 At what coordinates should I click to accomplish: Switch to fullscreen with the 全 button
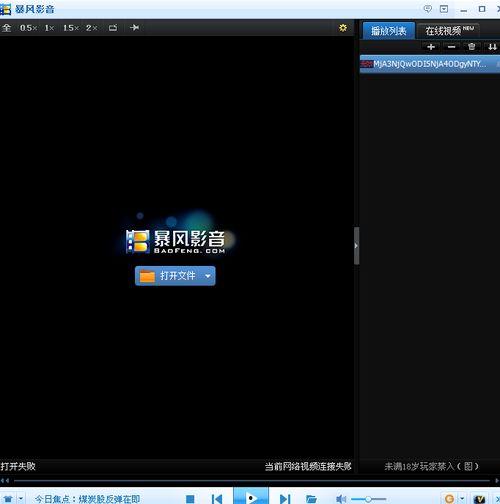click(6, 28)
